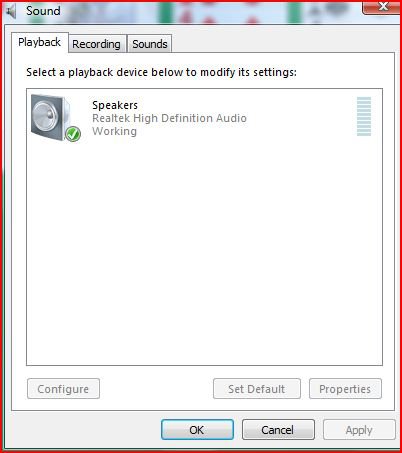
Task: Click the green checkmark default-device badge
Action: [x=73, y=134]
